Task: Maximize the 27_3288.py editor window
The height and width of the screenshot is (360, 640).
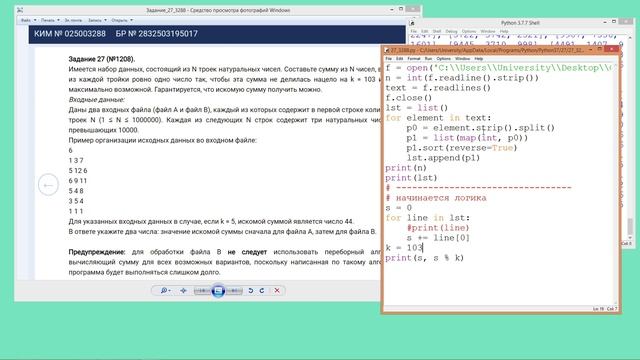Action: [600, 50]
